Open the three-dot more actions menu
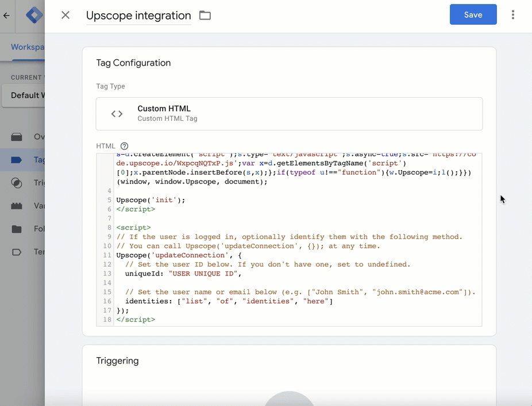 (x=512, y=15)
